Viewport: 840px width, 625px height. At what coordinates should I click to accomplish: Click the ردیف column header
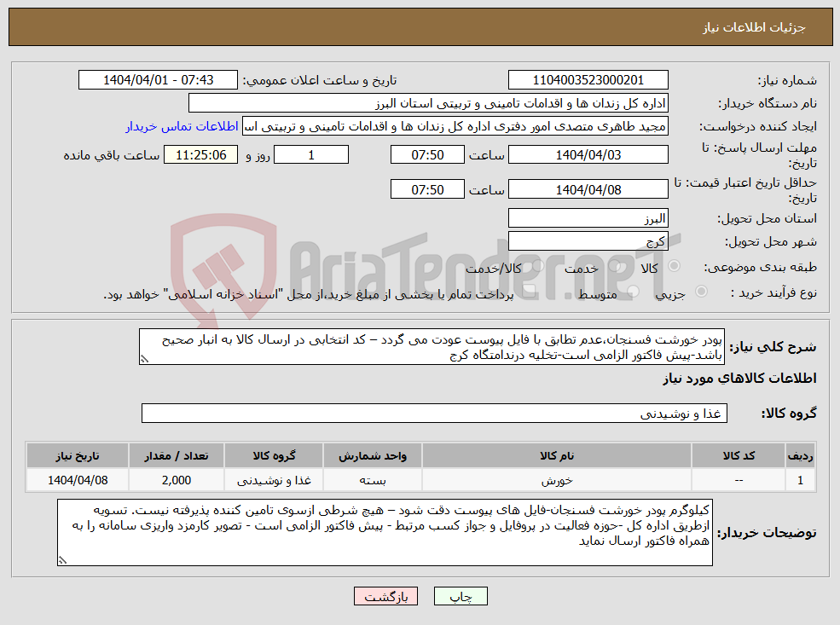point(801,456)
